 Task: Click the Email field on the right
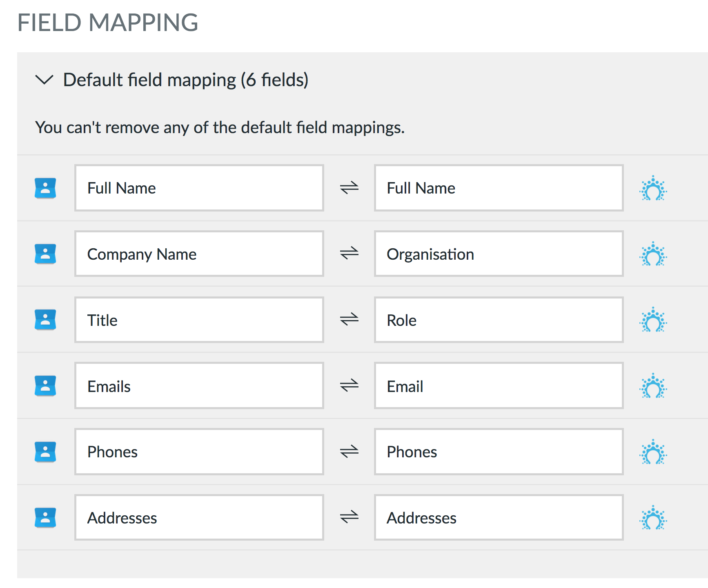point(499,385)
